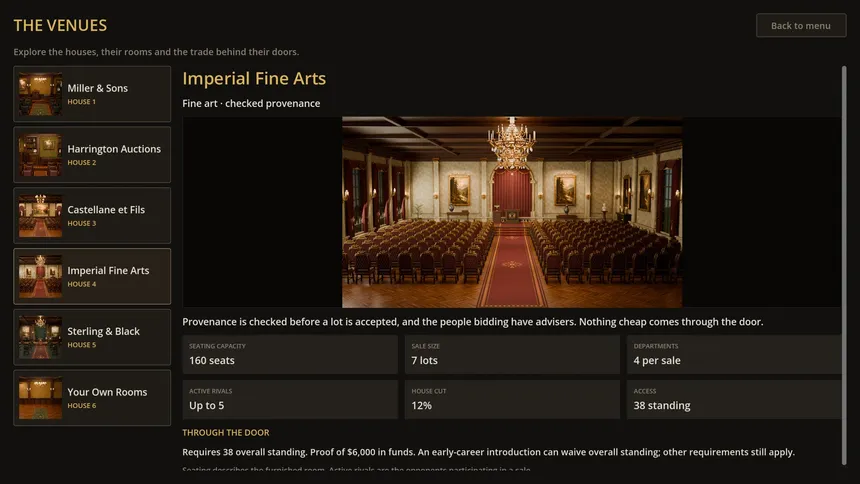The height and width of the screenshot is (484, 860).
Task: Select the Sale Size 7 lots card
Action: tap(512, 354)
